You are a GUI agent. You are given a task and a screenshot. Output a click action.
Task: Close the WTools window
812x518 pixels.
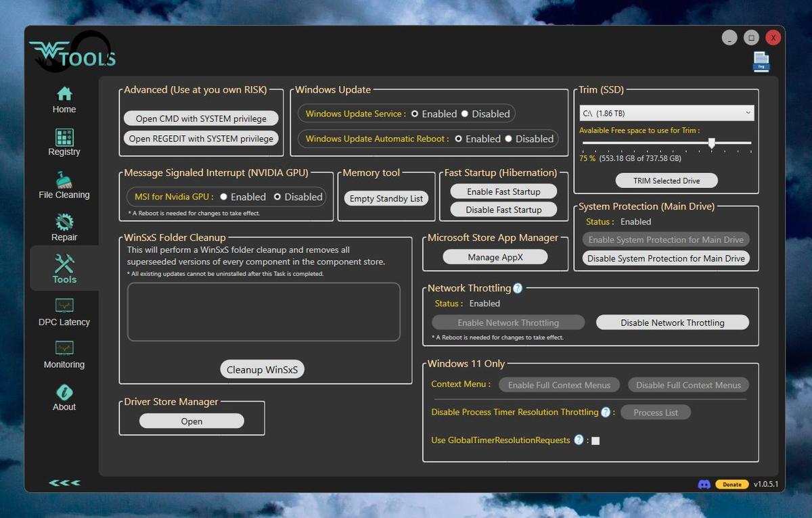coord(773,37)
